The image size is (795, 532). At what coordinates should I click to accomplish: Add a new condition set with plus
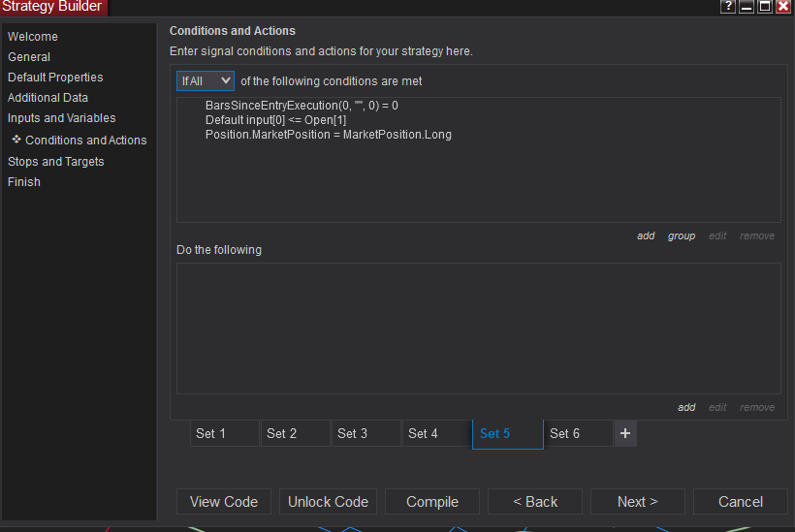tap(625, 433)
